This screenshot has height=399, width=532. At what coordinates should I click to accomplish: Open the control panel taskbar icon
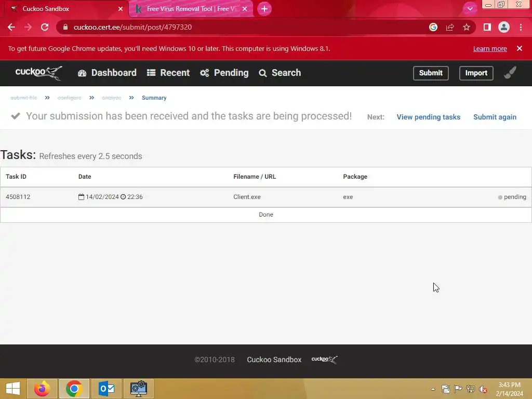coord(138,389)
